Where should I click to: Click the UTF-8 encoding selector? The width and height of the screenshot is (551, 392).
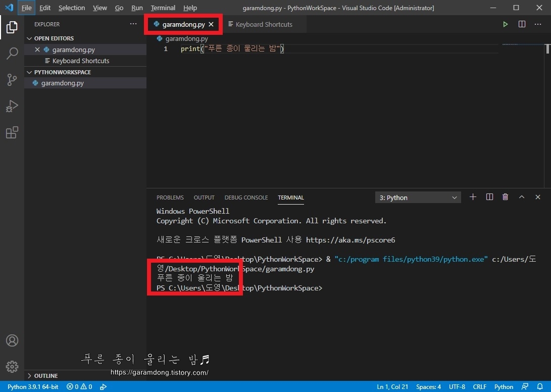tap(457, 386)
